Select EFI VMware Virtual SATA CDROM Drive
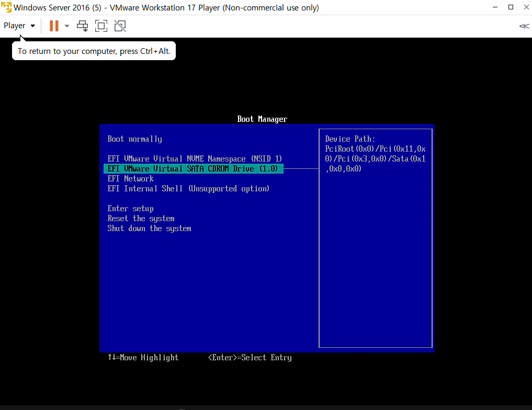This screenshot has height=410, width=532. 194,168
